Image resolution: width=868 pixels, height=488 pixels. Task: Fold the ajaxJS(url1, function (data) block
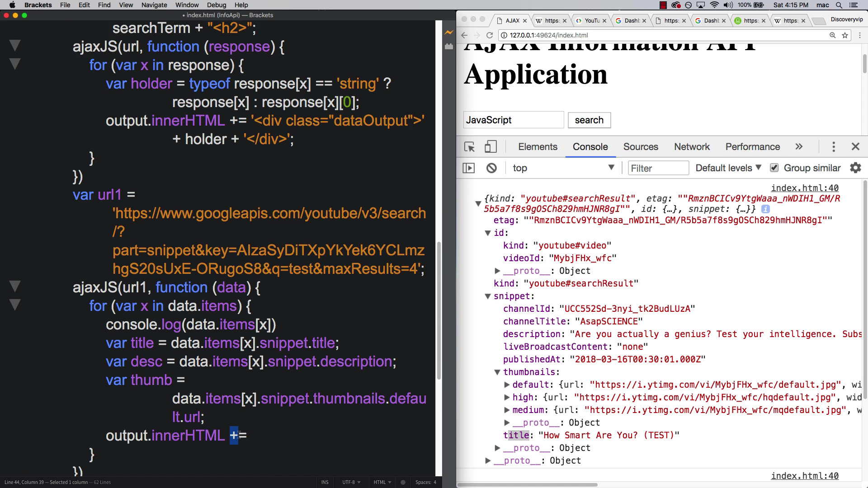[15, 286]
